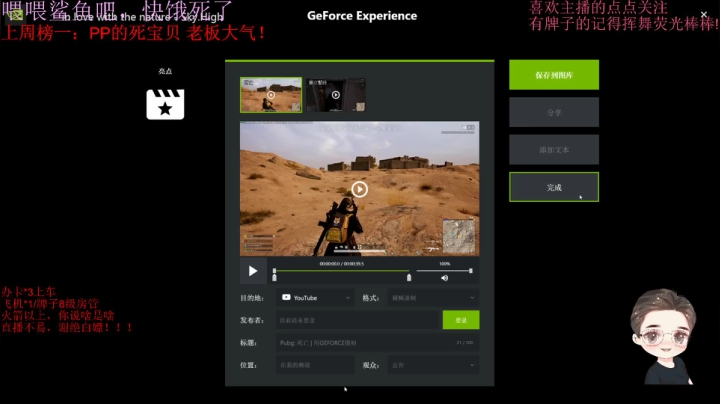Close the GeForce Experience overlay with X
The image size is (720, 404).
[x=704, y=15]
